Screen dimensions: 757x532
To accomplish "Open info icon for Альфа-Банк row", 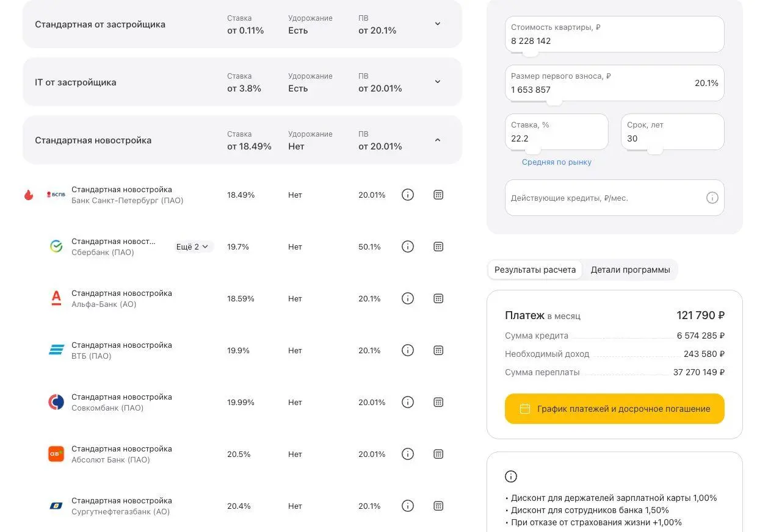I will coord(408,299).
